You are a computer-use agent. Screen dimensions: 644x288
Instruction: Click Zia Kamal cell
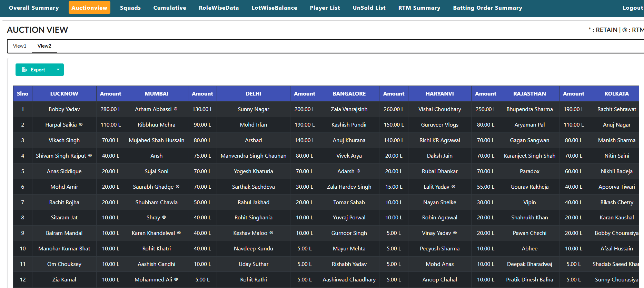point(64,279)
